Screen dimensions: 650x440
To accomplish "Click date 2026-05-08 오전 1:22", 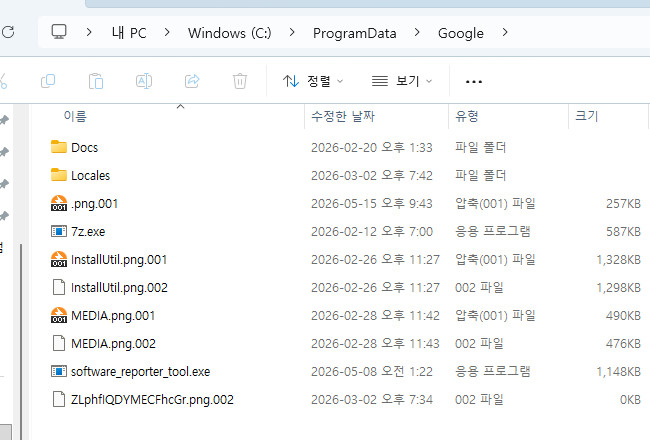I will (372, 372).
